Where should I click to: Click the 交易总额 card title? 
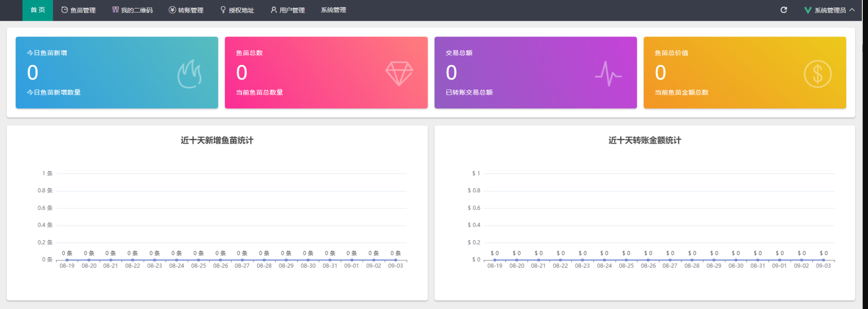[459, 53]
